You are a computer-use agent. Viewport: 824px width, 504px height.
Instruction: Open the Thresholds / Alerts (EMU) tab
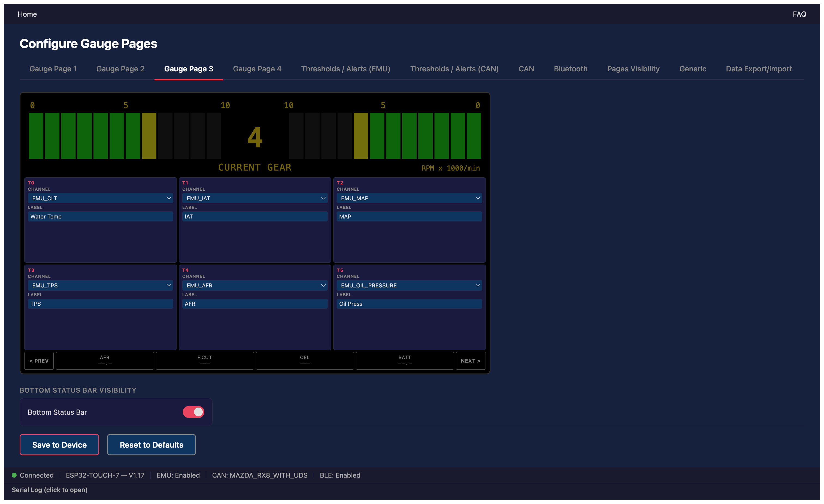pyautogui.click(x=346, y=69)
